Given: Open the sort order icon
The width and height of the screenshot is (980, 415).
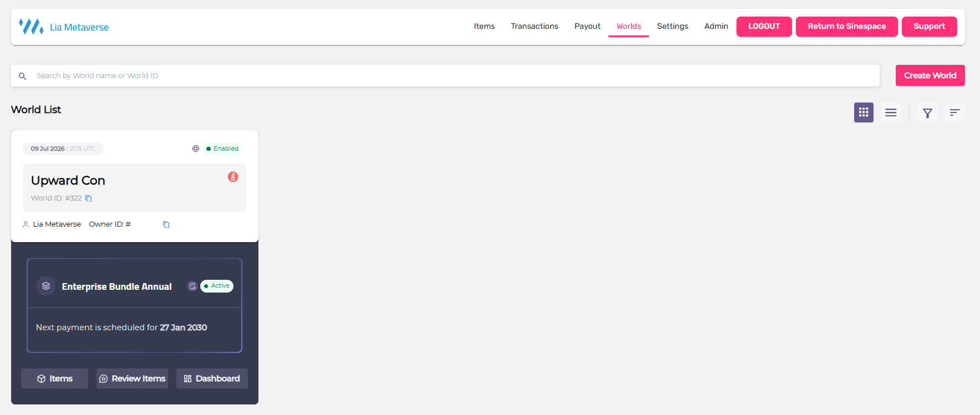Looking at the screenshot, I should 954,112.
